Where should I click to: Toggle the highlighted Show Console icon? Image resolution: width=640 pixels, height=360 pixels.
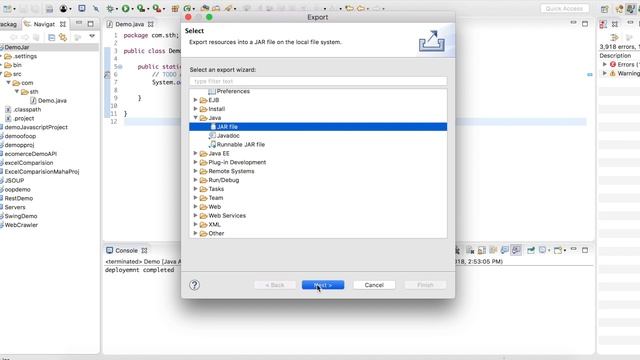click(x=516, y=250)
